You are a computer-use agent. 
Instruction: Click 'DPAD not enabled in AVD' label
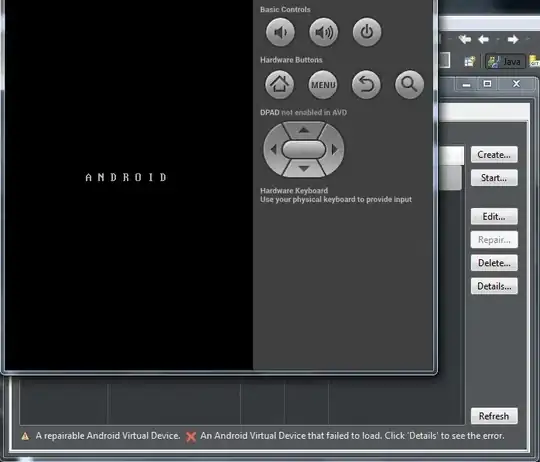(303, 113)
